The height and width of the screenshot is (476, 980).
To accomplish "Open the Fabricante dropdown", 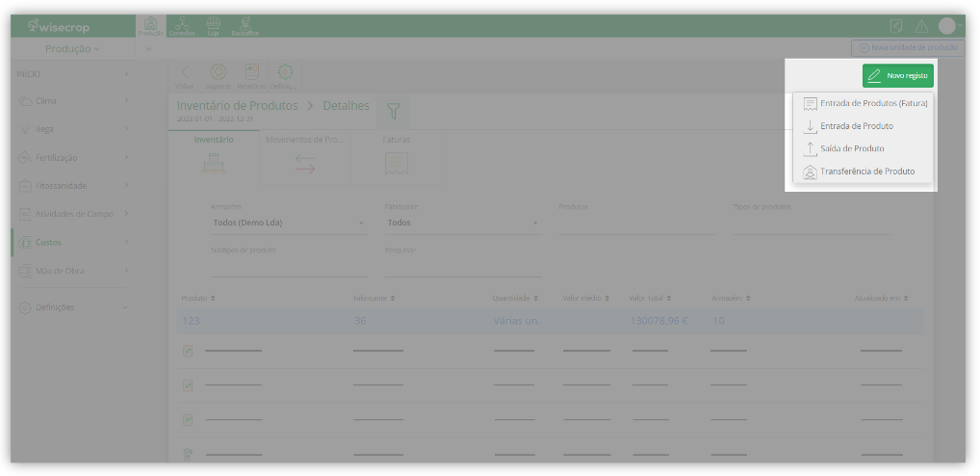I will 463,223.
